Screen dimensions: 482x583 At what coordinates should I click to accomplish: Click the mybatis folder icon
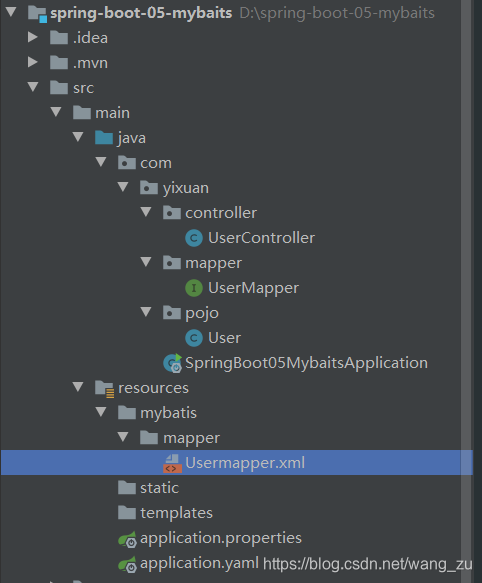pyautogui.click(x=127, y=412)
